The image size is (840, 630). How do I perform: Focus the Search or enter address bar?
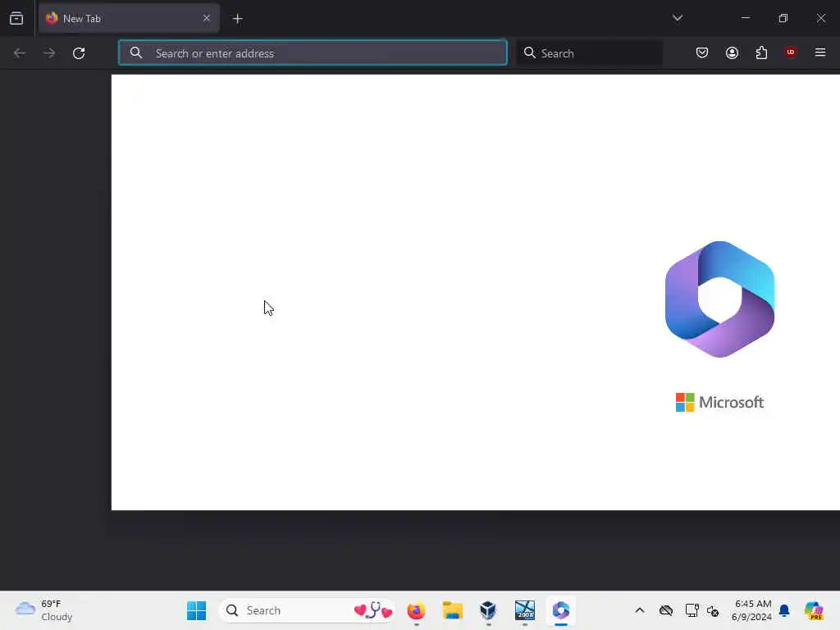click(313, 53)
